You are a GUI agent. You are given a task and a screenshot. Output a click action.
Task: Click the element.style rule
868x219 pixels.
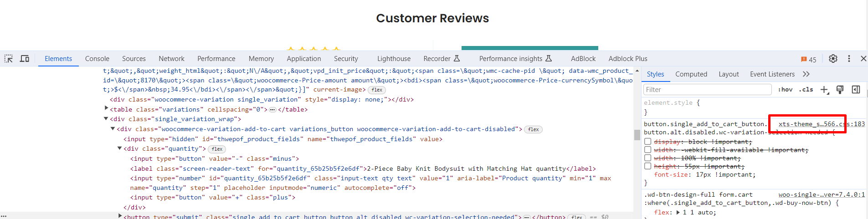pos(671,103)
